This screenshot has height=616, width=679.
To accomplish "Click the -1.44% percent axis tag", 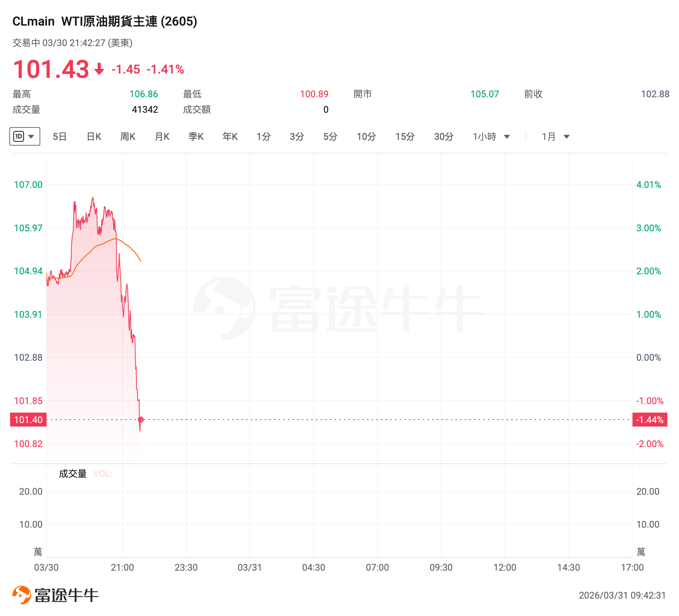I will [x=650, y=420].
